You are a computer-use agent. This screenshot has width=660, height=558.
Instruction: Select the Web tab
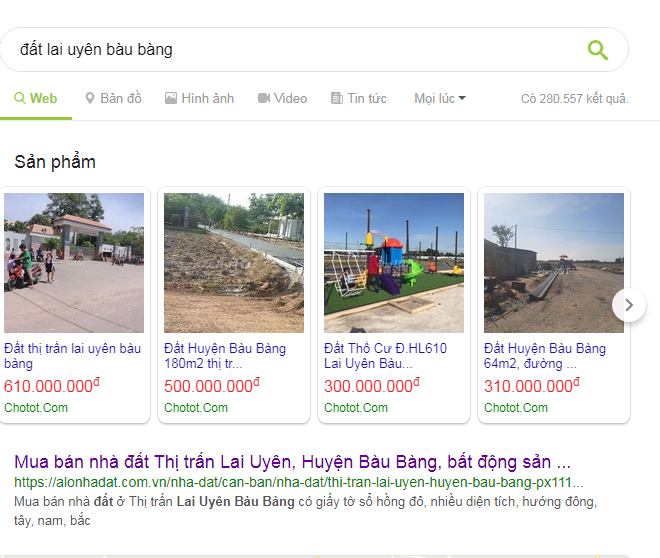pos(36,98)
